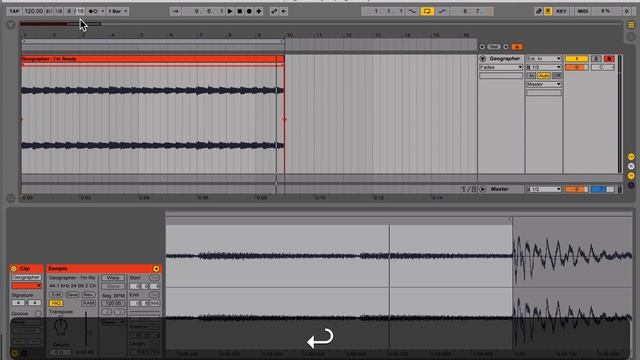This screenshot has width=640, height=360.
Task: Toggle the yellow HiQ button
Action: [56, 303]
